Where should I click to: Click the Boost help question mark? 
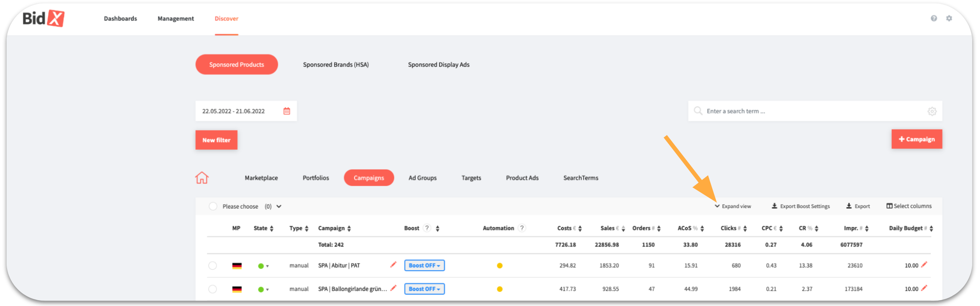[427, 228]
